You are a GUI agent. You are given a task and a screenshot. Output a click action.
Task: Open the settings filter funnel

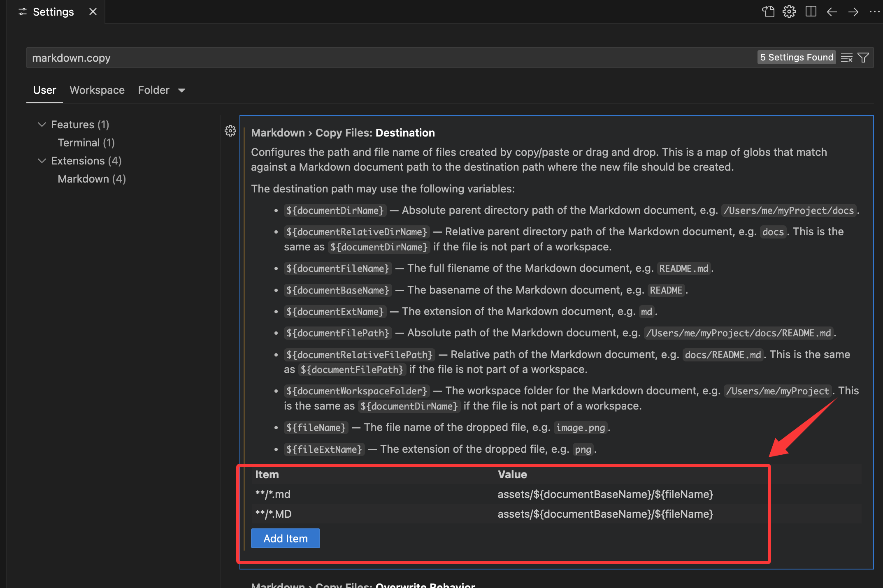tap(863, 58)
